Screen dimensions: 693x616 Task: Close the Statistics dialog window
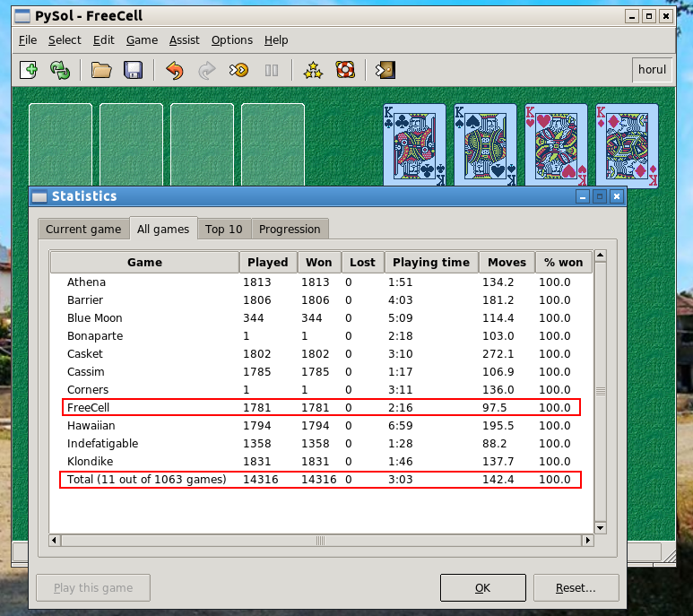tap(617, 196)
